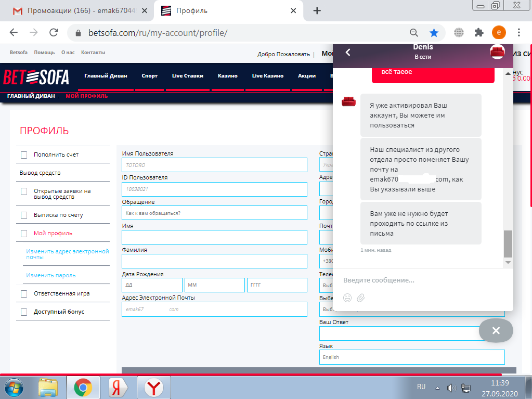Toggle the Пополнить счет checkbox
This screenshot has width=532, height=399.
(x=24, y=155)
